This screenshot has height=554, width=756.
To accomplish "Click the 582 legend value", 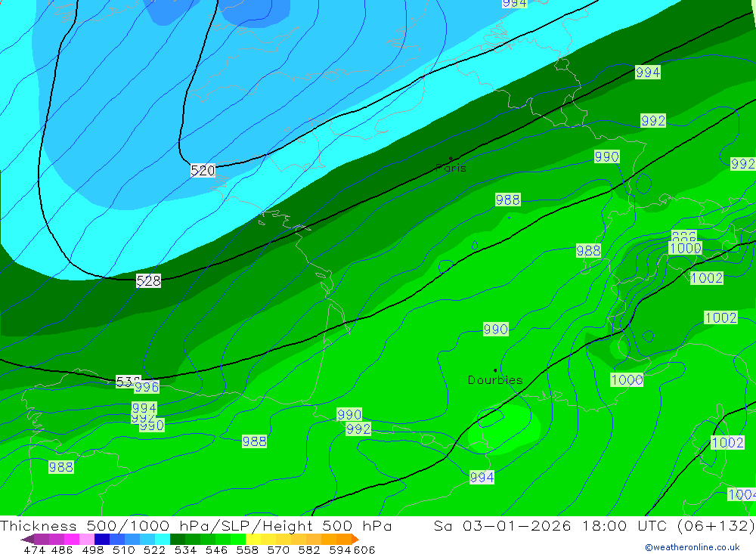I will pyautogui.click(x=308, y=549).
